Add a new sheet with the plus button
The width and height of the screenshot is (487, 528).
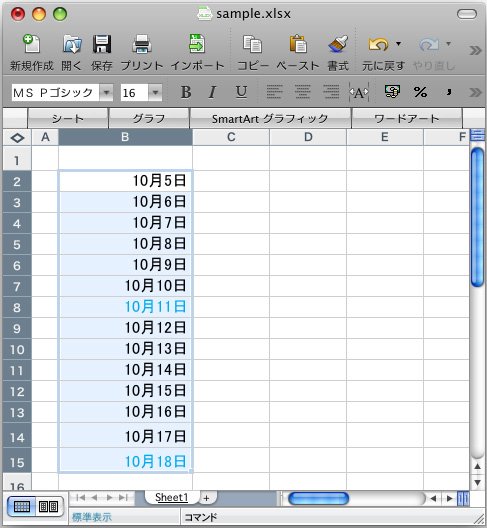point(207,498)
